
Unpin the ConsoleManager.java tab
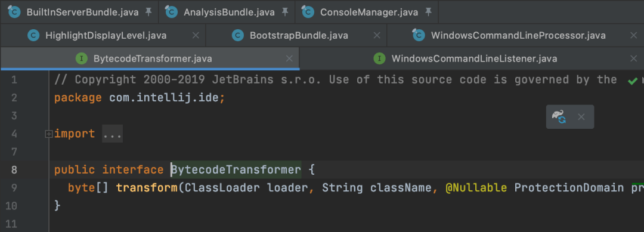pos(428,12)
